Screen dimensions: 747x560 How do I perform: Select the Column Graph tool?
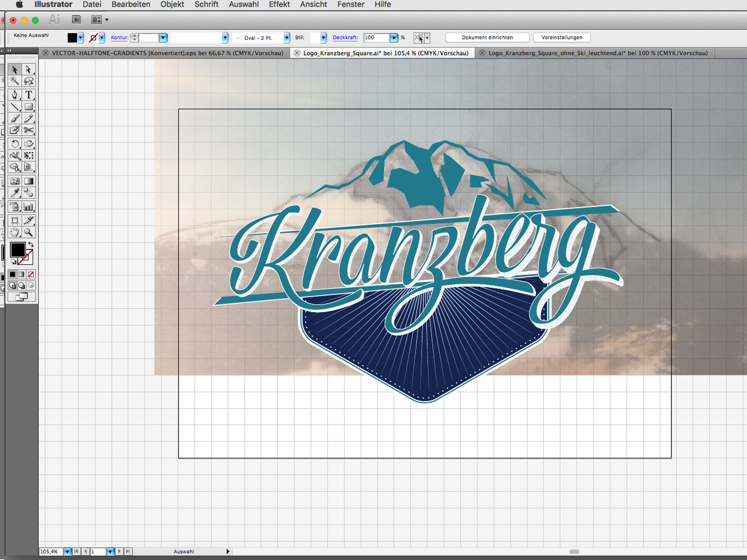(29, 206)
